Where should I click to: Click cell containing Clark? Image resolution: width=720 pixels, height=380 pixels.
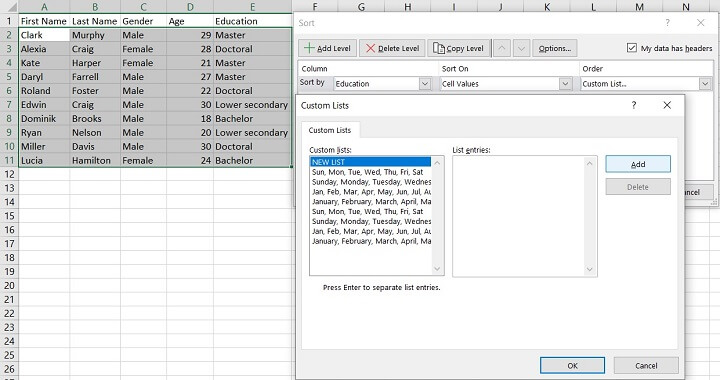pos(44,35)
